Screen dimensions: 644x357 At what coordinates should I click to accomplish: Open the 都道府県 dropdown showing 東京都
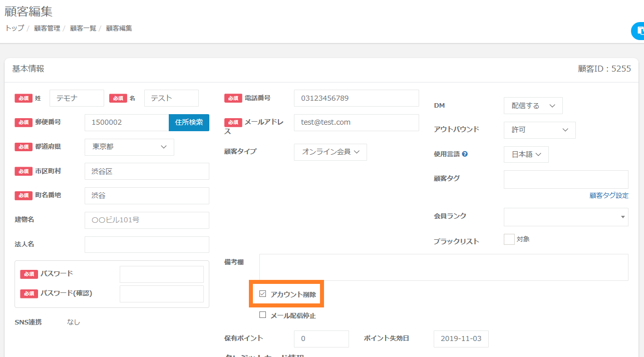tap(129, 147)
